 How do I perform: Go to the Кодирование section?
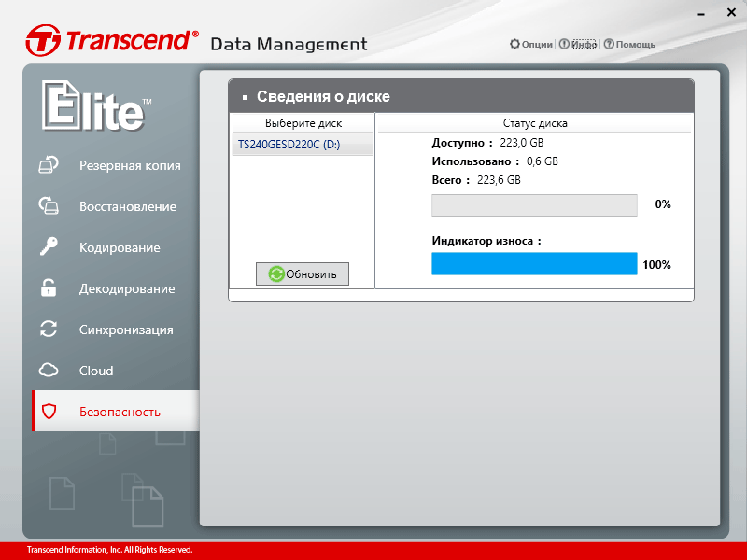120,247
